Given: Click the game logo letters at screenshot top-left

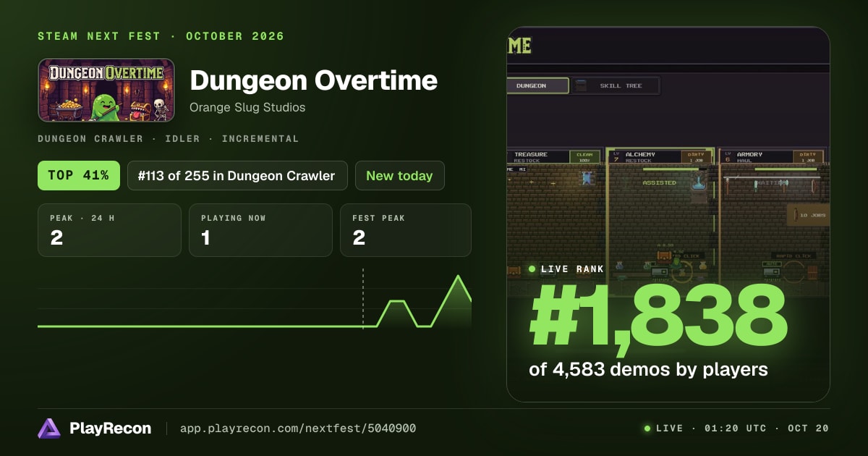Looking at the screenshot, I should [x=519, y=46].
